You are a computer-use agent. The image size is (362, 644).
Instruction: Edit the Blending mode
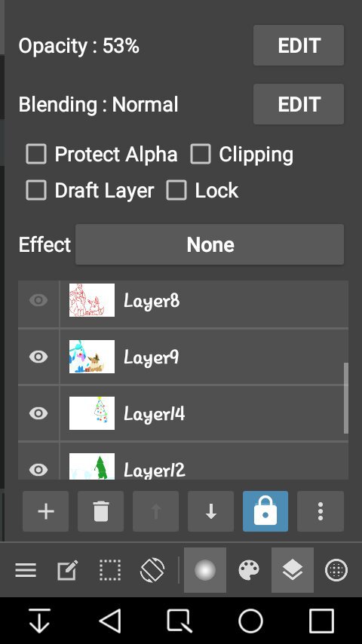299,104
